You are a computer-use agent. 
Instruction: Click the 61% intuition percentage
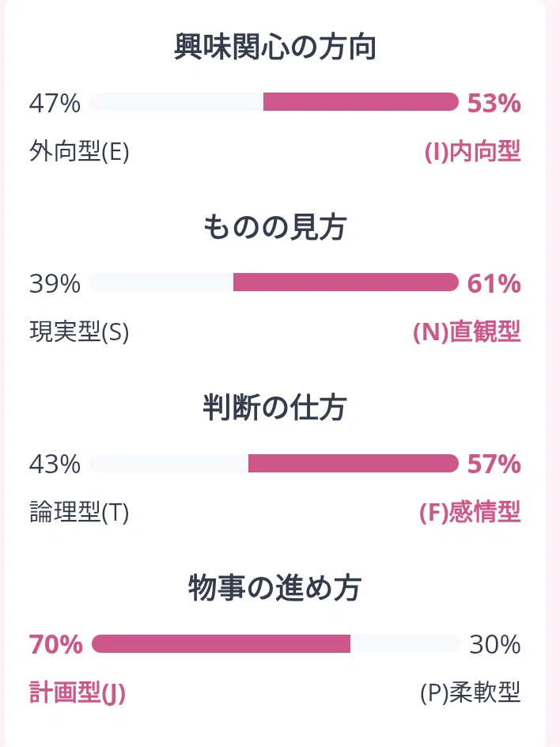pos(494,284)
